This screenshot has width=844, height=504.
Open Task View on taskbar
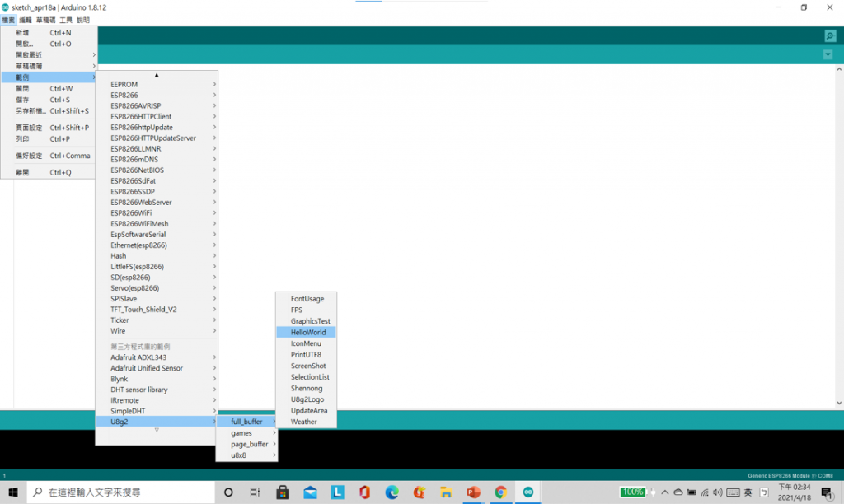coord(256,492)
